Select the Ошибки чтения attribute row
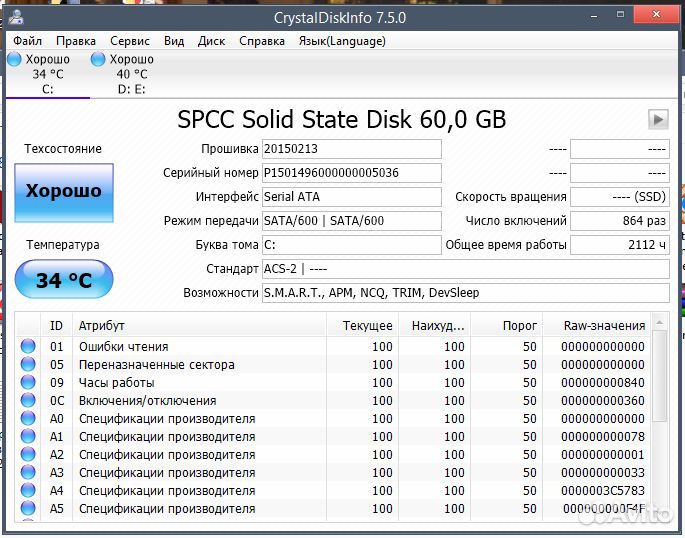Image resolution: width=685 pixels, height=538 pixels. point(333,347)
